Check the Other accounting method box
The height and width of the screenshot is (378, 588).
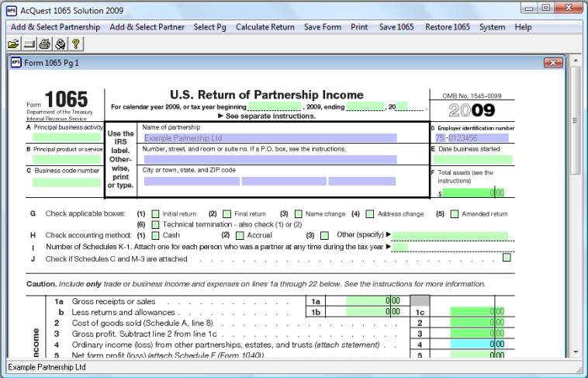point(325,236)
